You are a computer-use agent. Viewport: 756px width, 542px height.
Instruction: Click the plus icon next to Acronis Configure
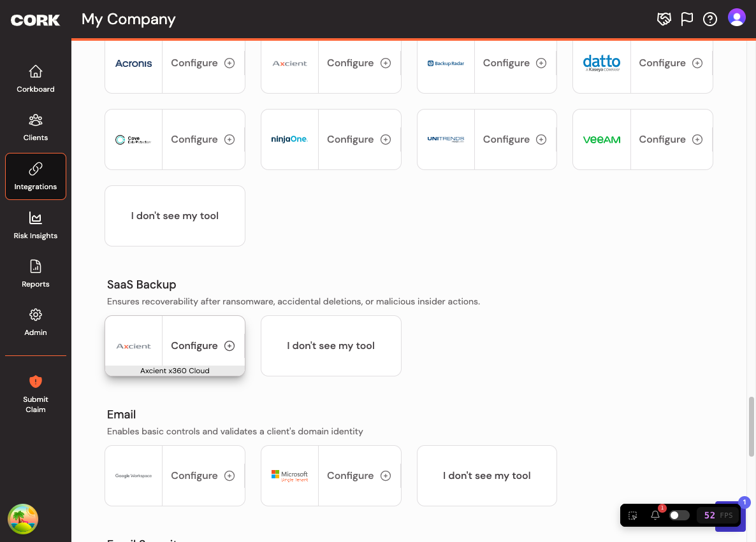pos(229,63)
